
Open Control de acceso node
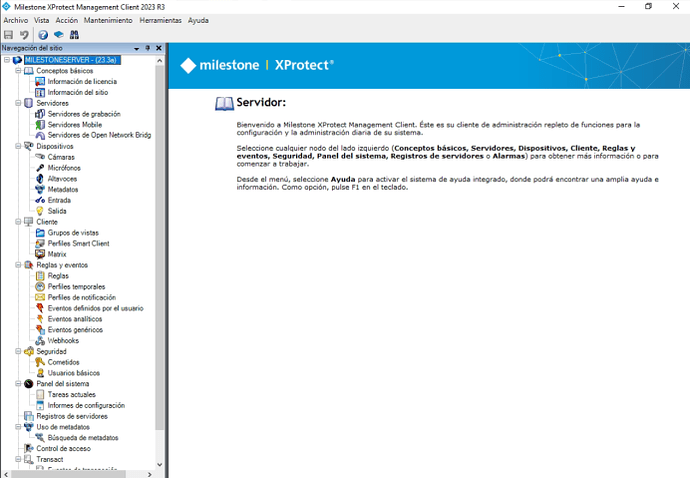coord(63,448)
